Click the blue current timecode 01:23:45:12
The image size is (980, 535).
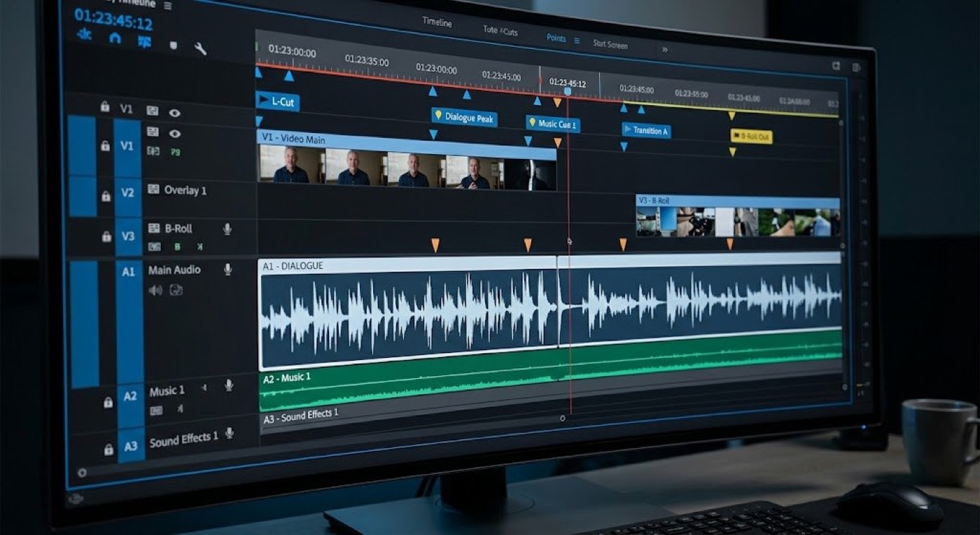[113, 20]
